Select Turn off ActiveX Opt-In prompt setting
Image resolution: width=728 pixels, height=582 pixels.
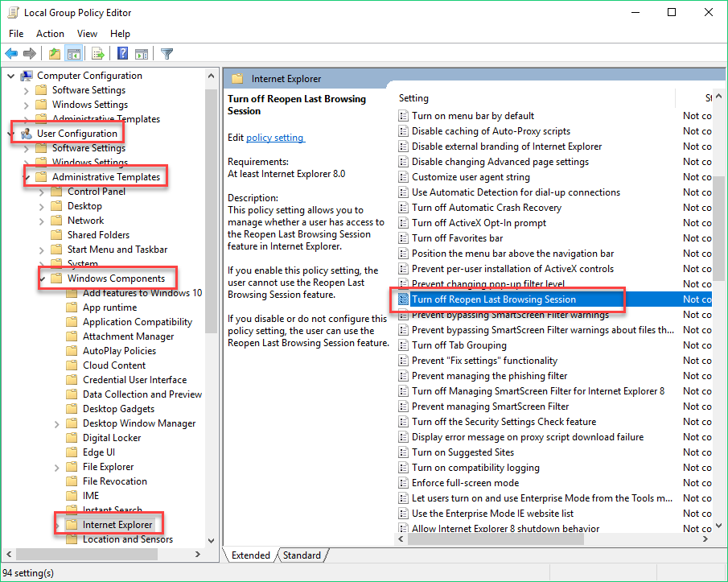tap(479, 223)
